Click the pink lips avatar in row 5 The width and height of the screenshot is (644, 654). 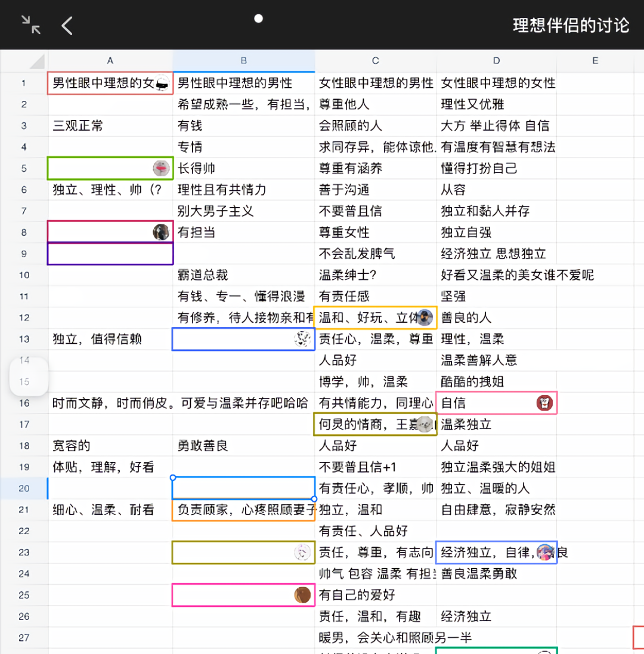tap(161, 169)
